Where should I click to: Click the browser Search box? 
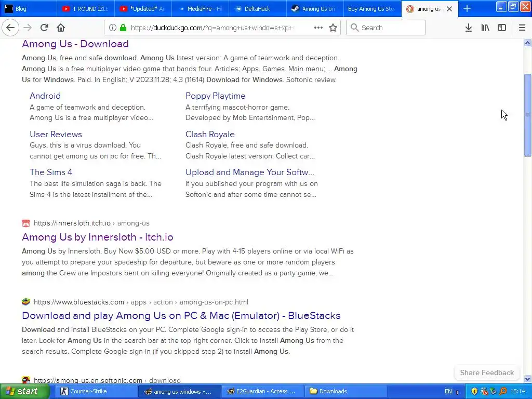point(385,28)
